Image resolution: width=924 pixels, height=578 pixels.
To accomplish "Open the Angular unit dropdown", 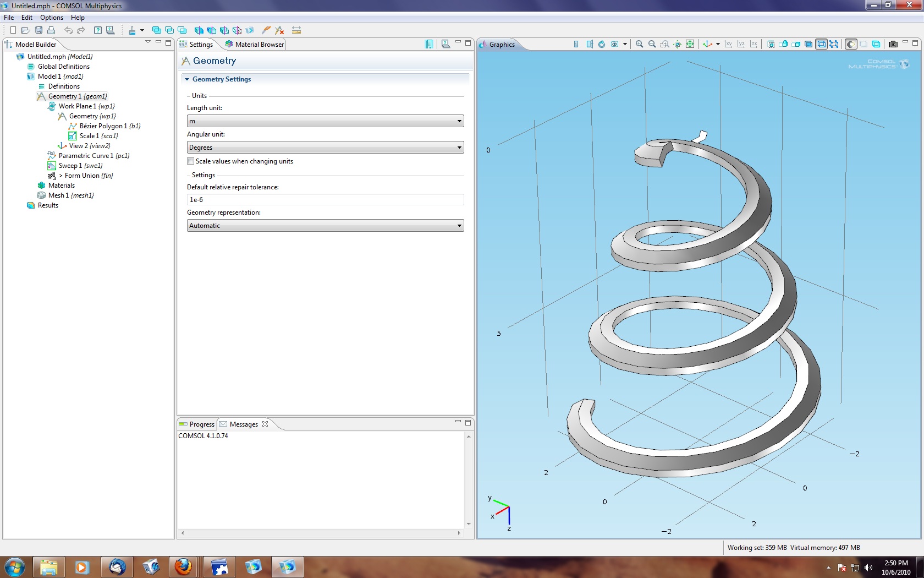I will click(325, 148).
